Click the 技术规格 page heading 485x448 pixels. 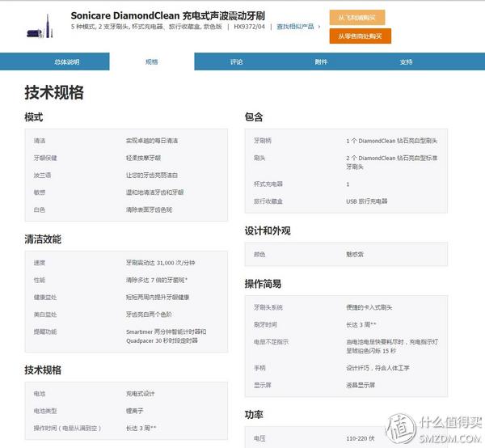pyautogui.click(x=54, y=92)
